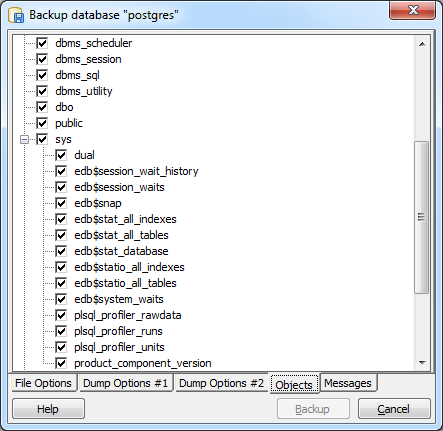This screenshot has height=431, width=443.
Task: Select the dbo schema label
Action: [64, 107]
